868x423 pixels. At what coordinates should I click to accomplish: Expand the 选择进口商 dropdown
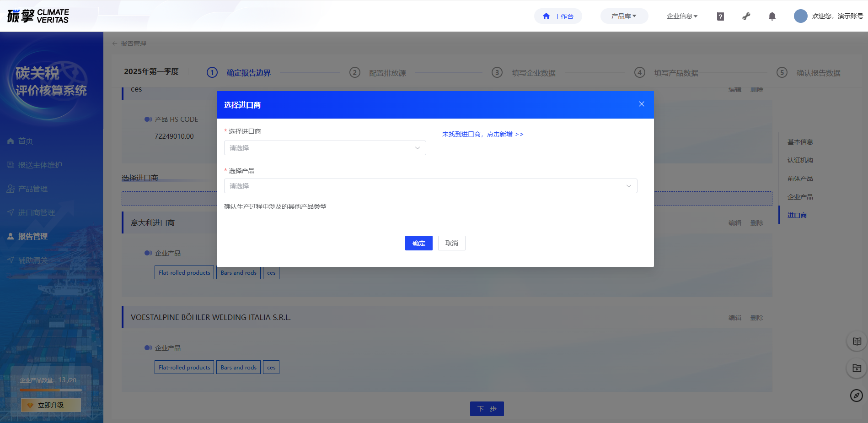click(325, 148)
